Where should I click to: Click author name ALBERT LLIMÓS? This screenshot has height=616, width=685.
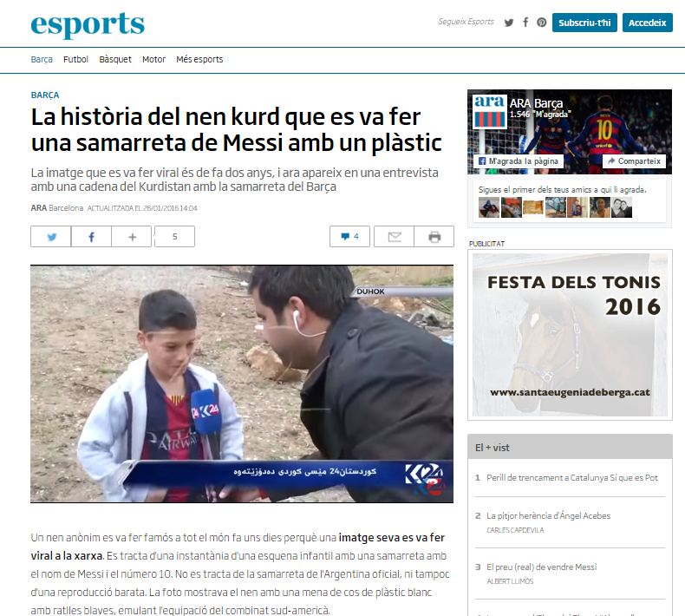510,581
